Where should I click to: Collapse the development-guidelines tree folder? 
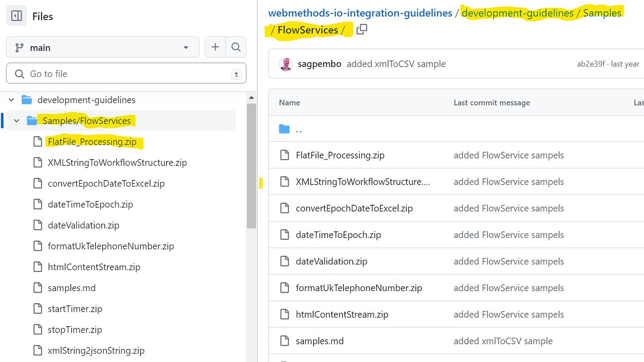(12, 100)
